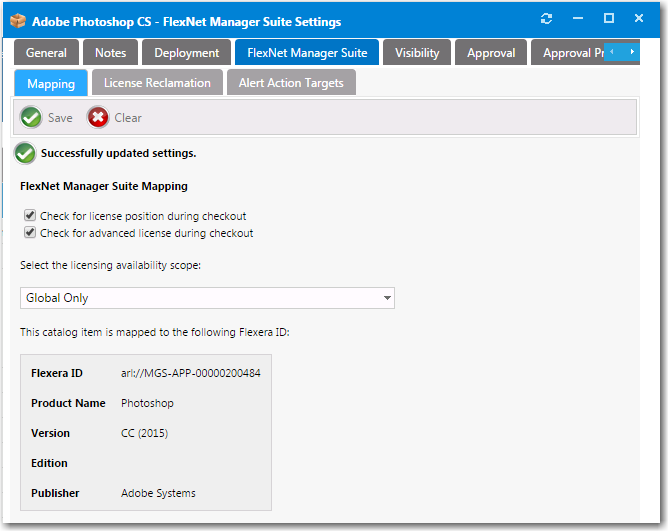Maximize the settings window

(x=608, y=19)
